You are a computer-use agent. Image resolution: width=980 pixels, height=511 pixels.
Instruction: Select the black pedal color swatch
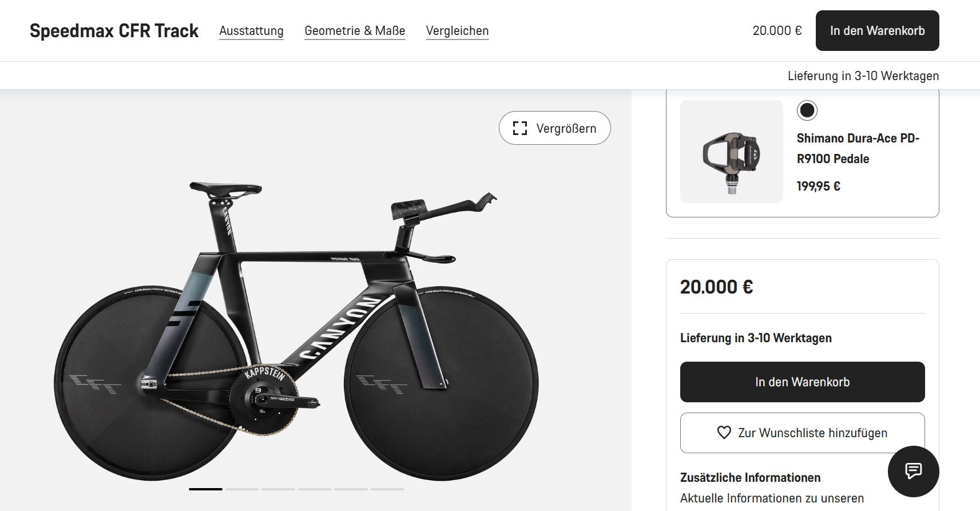[x=807, y=110]
